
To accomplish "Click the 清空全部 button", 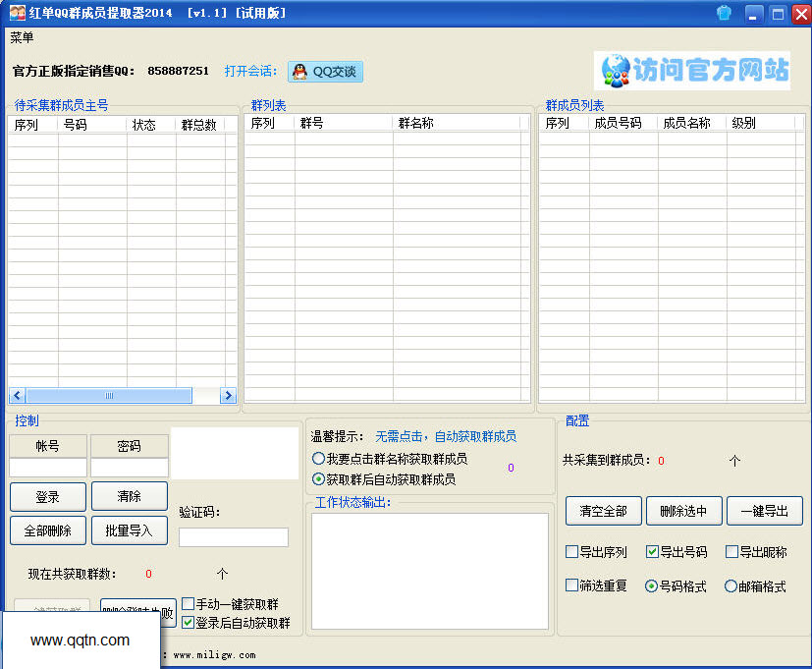I will [x=603, y=512].
